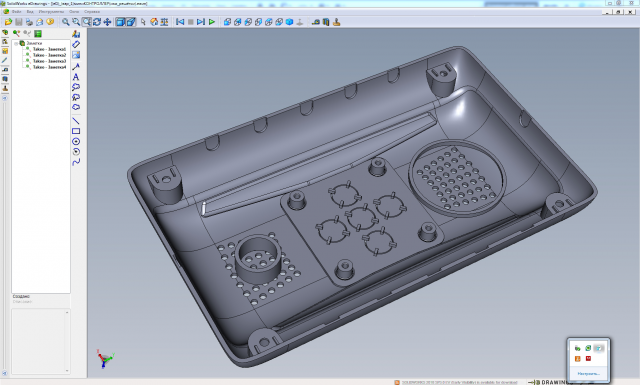640x385 pixels.
Task: Open the Section tool in top toolbar
Action: [x=326, y=22]
